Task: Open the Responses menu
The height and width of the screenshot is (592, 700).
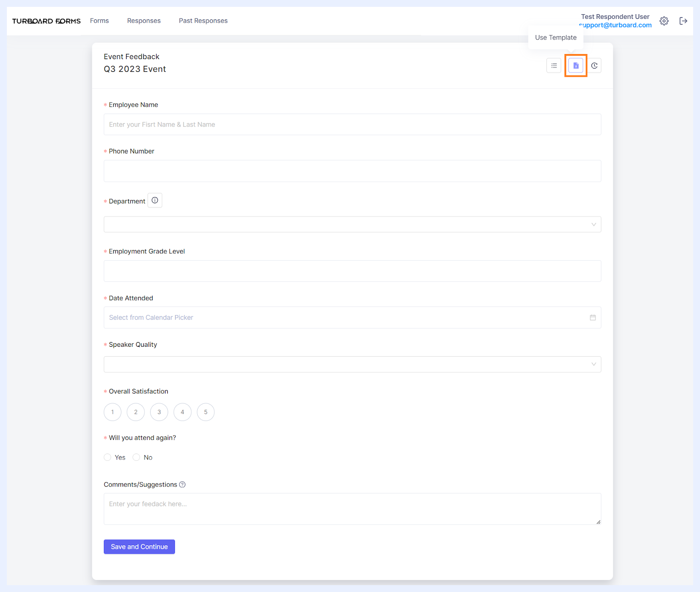Action: 144,21
